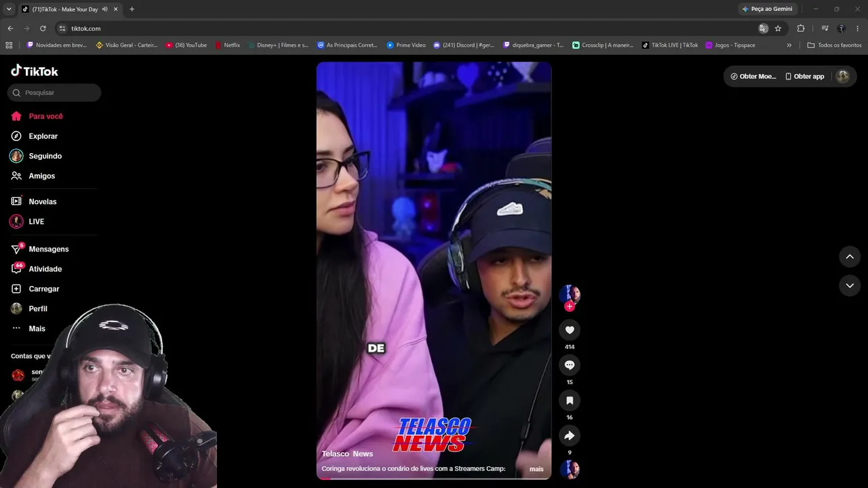The image size is (868, 488).
Task: Open the Perfil page
Action: [x=29, y=309]
